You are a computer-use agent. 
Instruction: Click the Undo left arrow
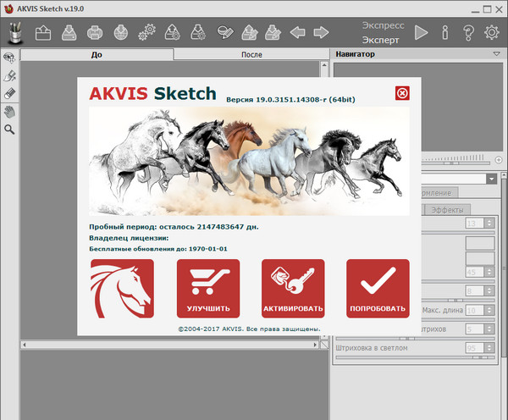click(x=297, y=33)
